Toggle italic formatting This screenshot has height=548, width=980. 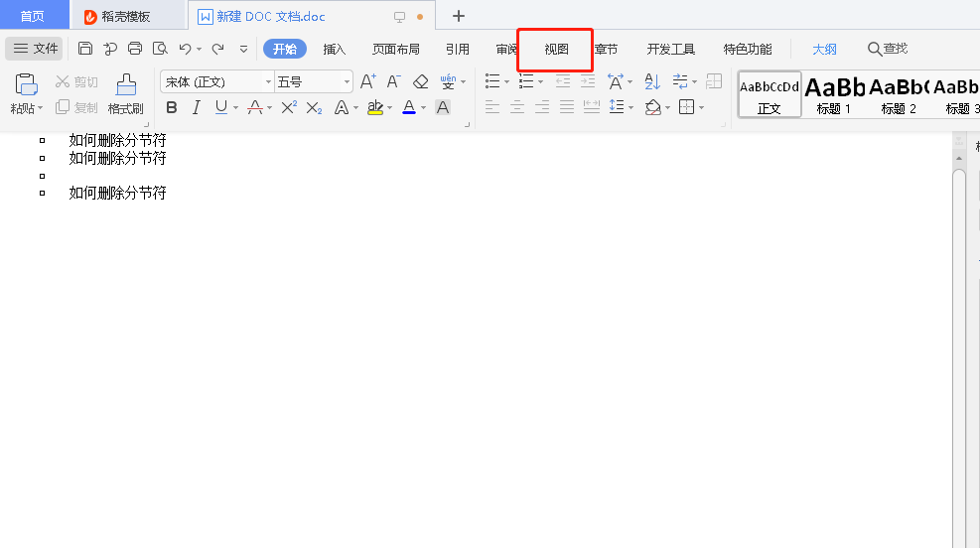pyautogui.click(x=196, y=107)
